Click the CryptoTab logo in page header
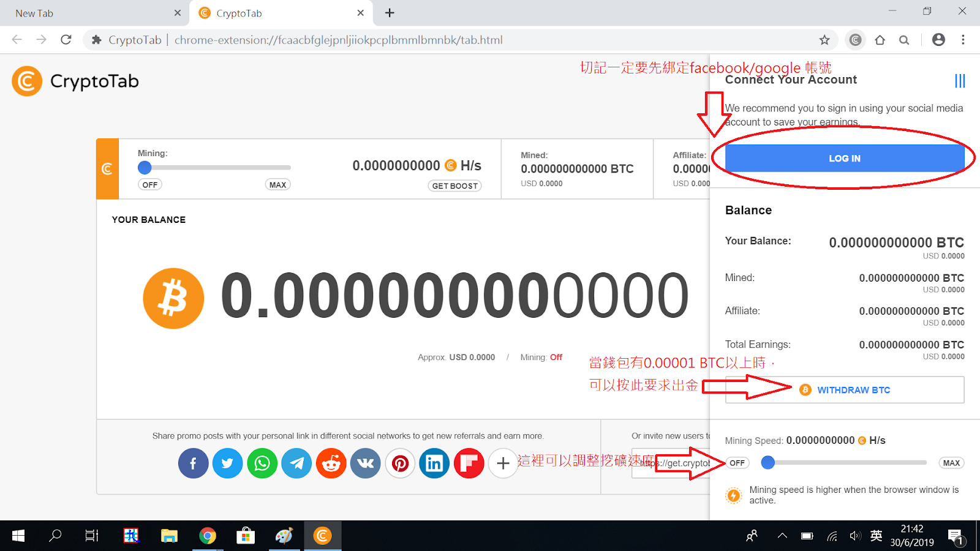980x551 pixels. [x=27, y=81]
